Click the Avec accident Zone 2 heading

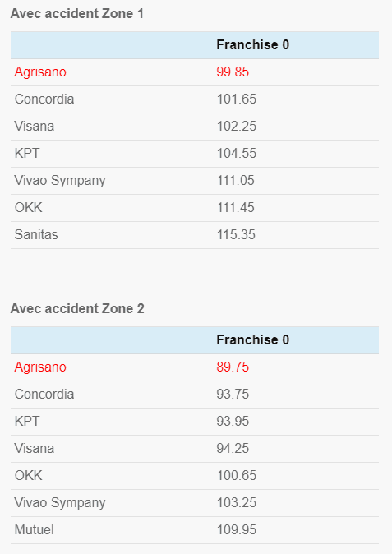coord(77,309)
